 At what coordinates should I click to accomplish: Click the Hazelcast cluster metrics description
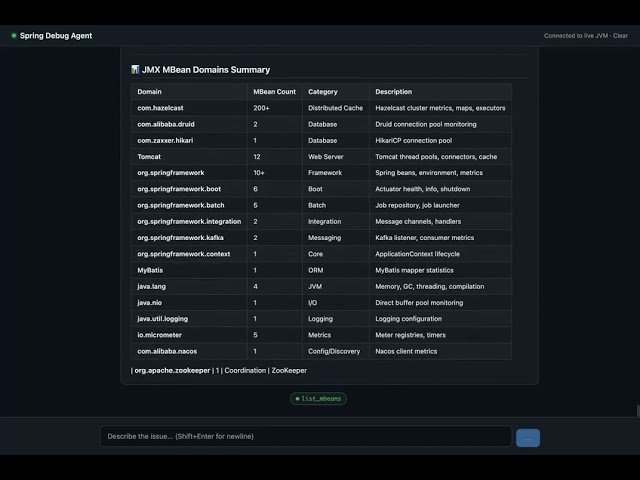(440, 108)
